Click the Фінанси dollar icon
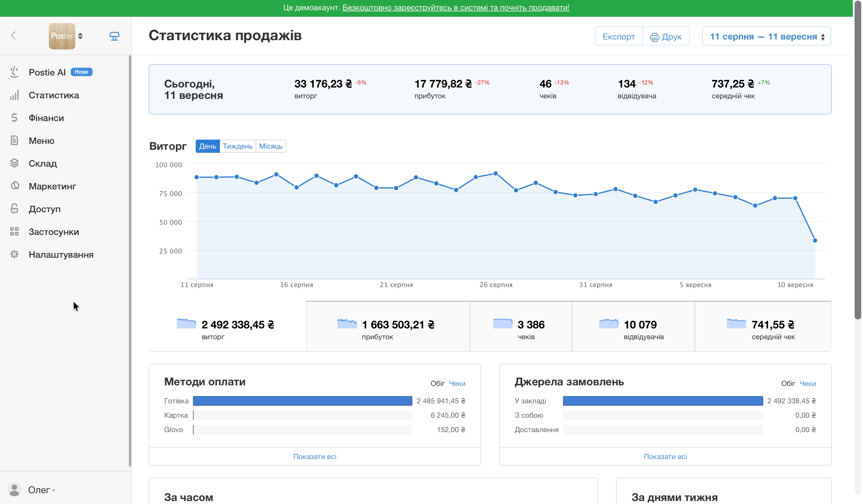The width and height of the screenshot is (863, 504). (x=14, y=117)
